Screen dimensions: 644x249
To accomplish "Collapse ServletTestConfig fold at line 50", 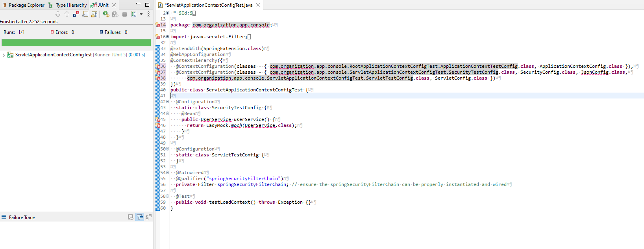I will point(168,149).
